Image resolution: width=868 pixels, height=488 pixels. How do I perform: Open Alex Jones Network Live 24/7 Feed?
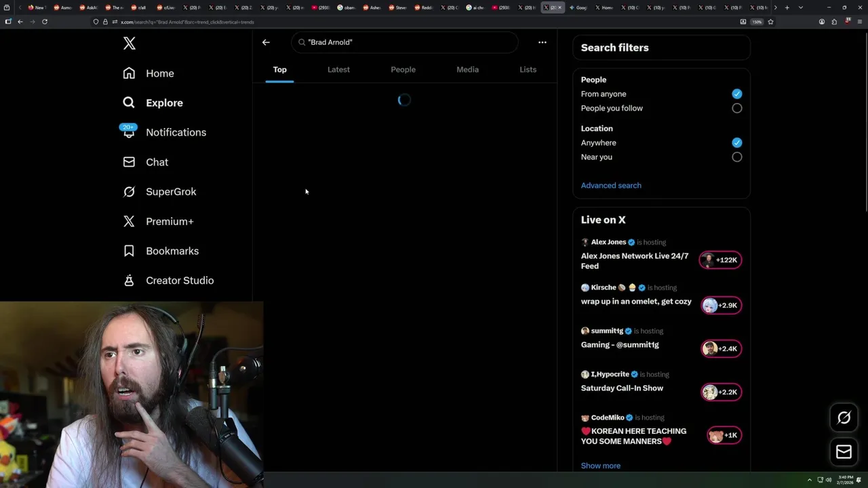[635, 261]
